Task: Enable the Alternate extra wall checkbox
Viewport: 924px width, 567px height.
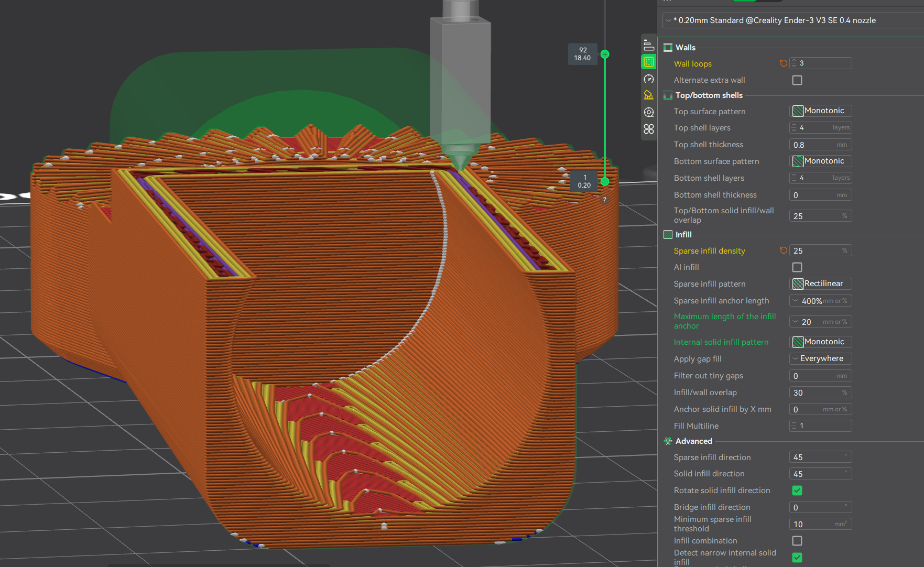Action: point(797,80)
